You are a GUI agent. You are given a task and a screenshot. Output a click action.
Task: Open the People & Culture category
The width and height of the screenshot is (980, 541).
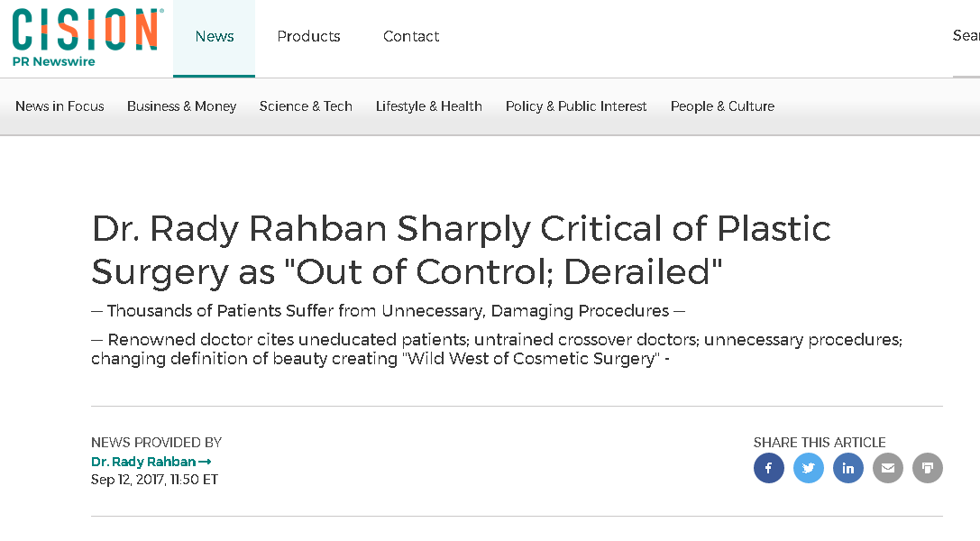click(x=722, y=106)
